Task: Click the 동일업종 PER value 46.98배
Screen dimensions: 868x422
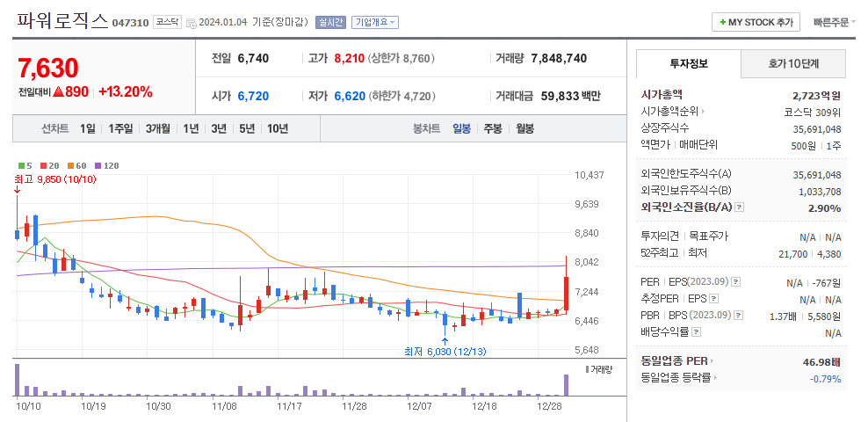Action: click(821, 362)
